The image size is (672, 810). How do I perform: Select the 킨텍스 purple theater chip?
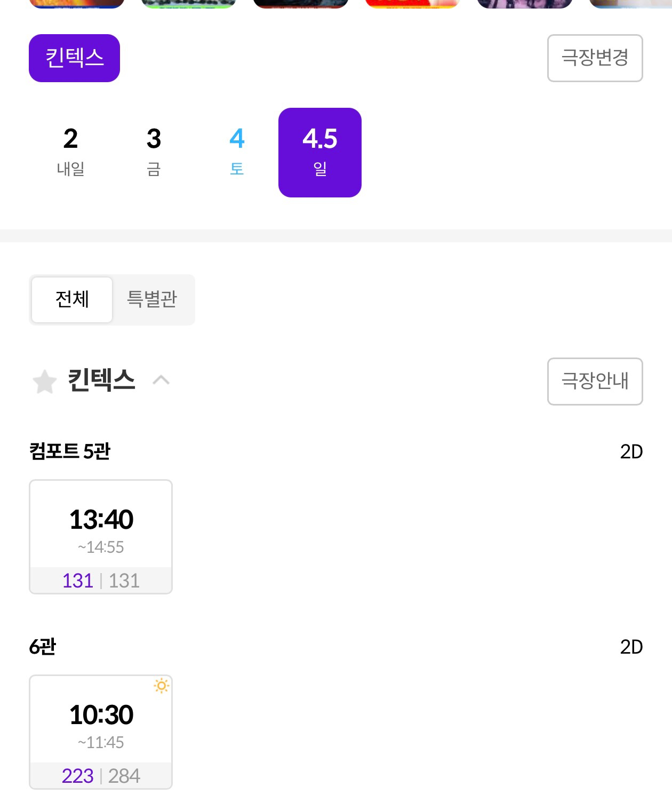74,58
